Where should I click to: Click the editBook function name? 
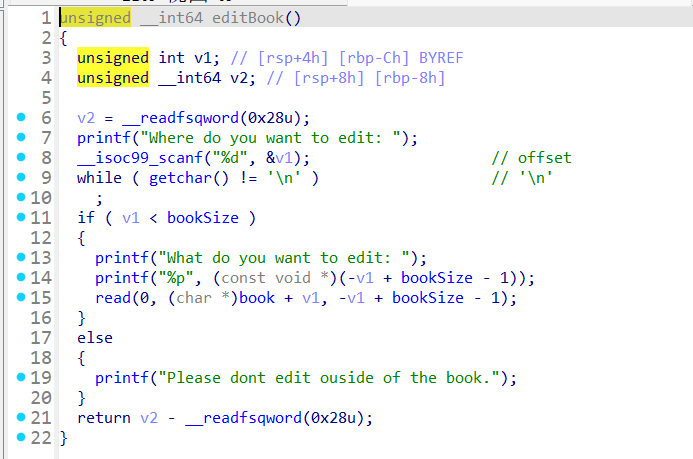tap(262, 18)
